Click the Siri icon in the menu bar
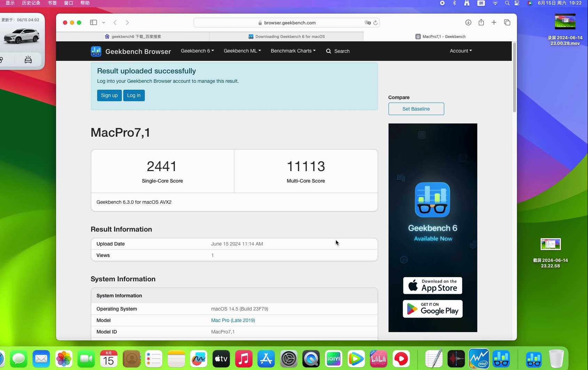This screenshot has width=588, height=370. coord(530,3)
